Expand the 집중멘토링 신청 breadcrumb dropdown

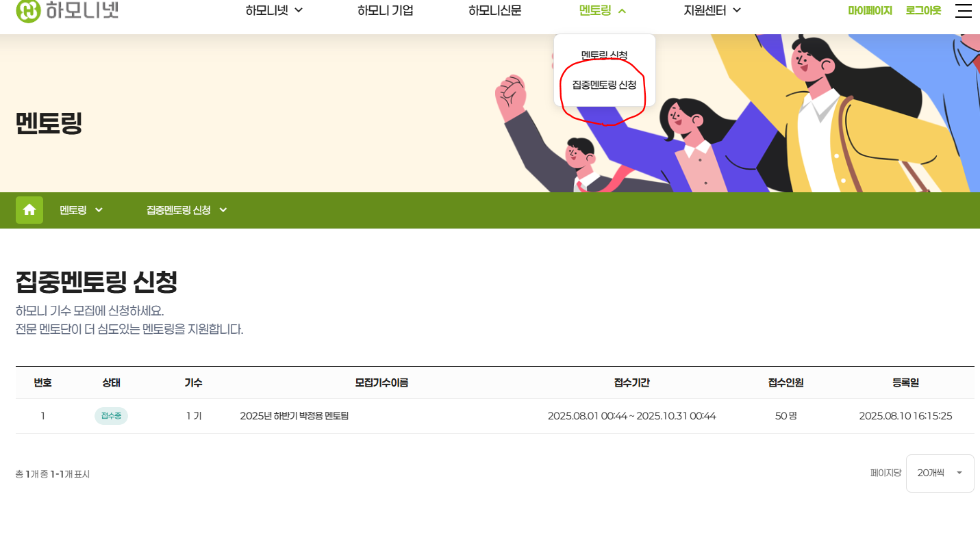point(186,210)
